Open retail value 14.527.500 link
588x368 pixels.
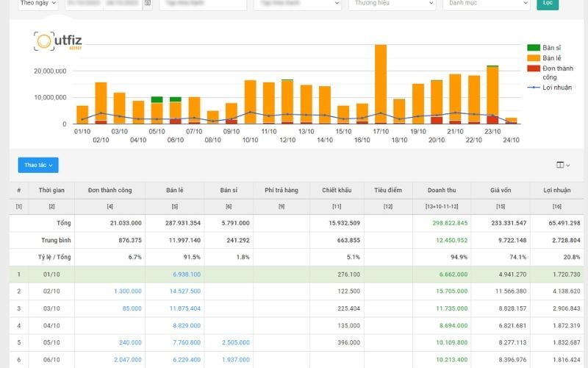click(x=185, y=291)
